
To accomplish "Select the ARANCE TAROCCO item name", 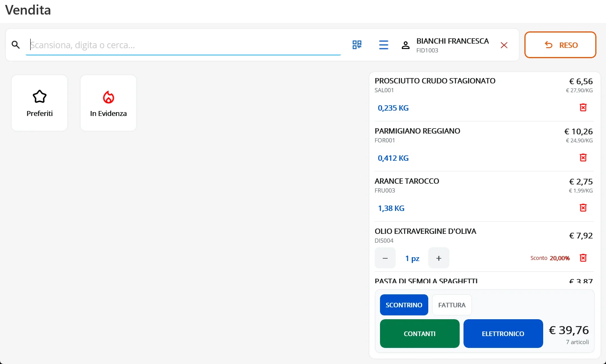I will (x=407, y=181).
